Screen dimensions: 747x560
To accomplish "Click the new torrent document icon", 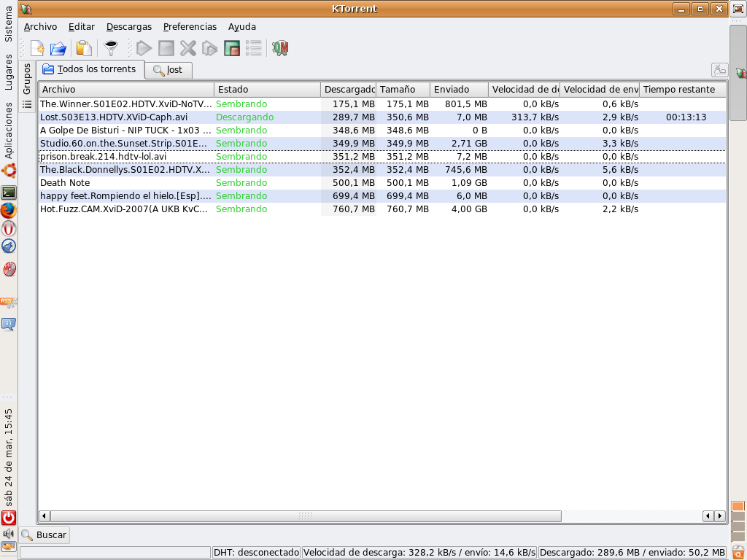I will 37,48.
